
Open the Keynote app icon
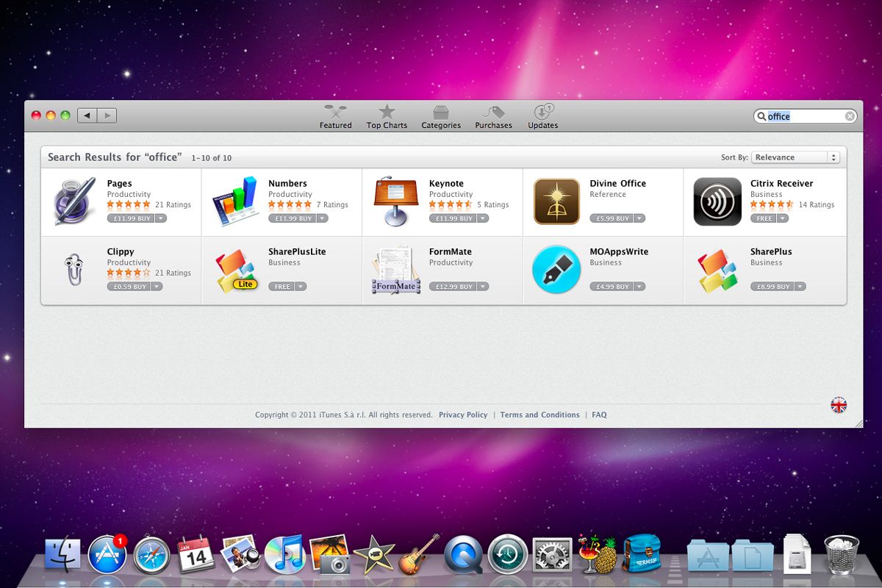[396, 201]
